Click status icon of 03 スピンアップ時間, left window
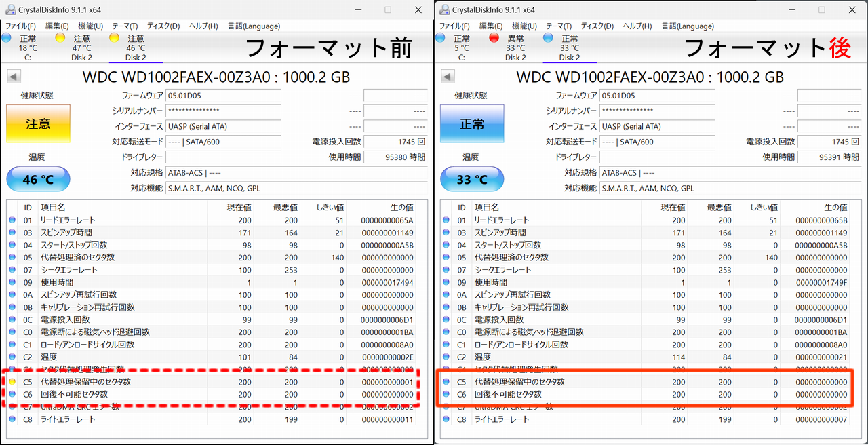 coord(12,233)
